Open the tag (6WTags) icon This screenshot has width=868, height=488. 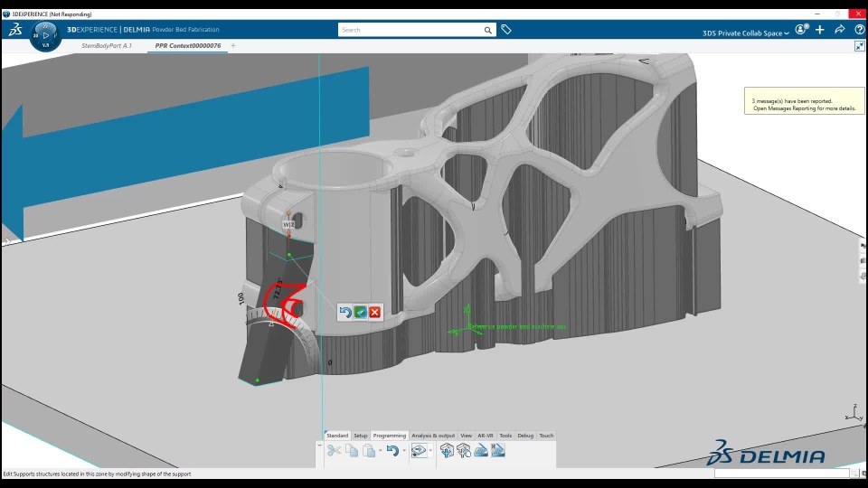coord(506,29)
